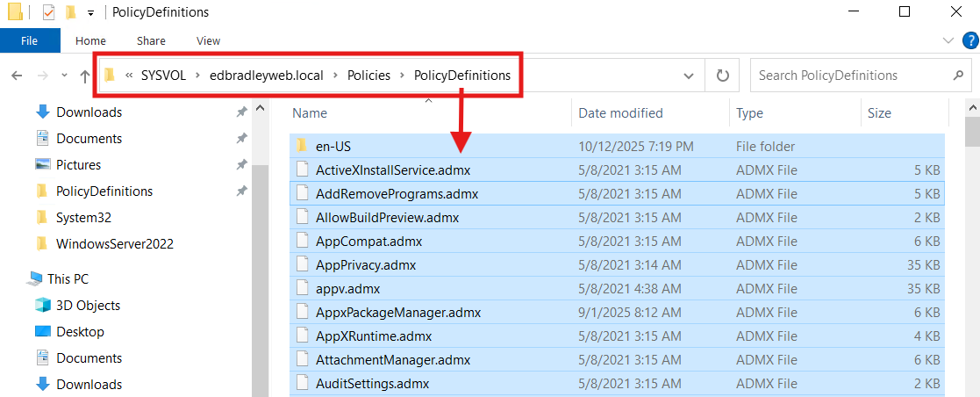Click the Forward navigation arrow
This screenshot has height=397, width=980.
tap(42, 76)
